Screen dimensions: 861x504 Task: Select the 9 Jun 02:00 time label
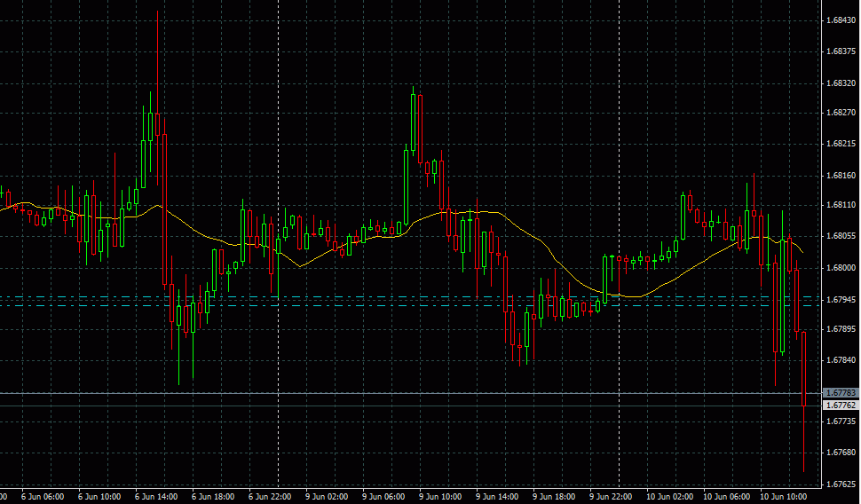tap(327, 497)
